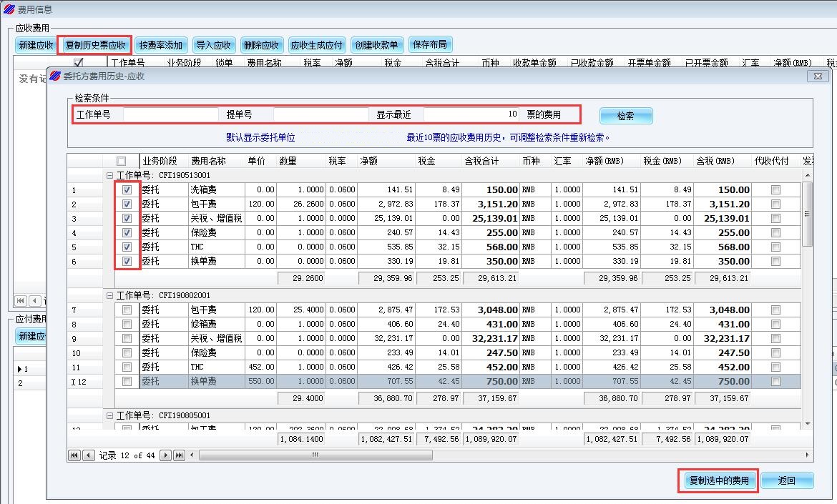837x504 pixels.
Task: Tick the select-all checkbox in grid header
Action: tap(121, 162)
